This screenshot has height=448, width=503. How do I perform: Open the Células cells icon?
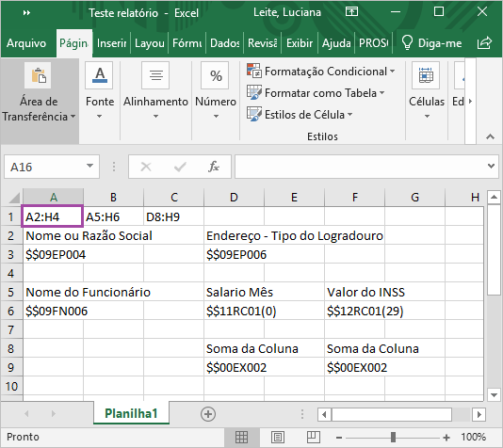click(x=426, y=75)
